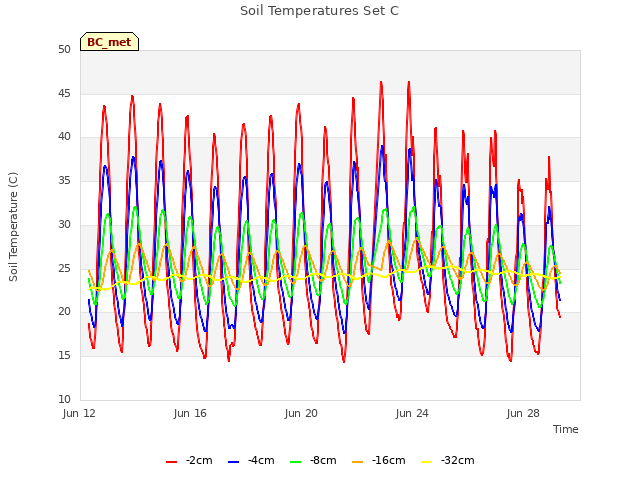Toggle the -32cm legend entry
The height and width of the screenshot is (480, 640).
click(x=448, y=461)
